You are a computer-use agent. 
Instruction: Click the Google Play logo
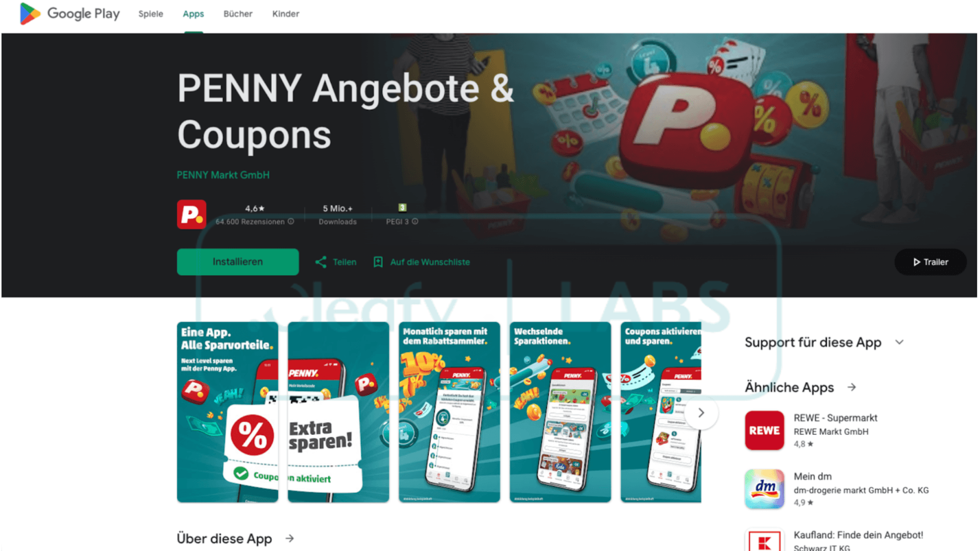[69, 14]
